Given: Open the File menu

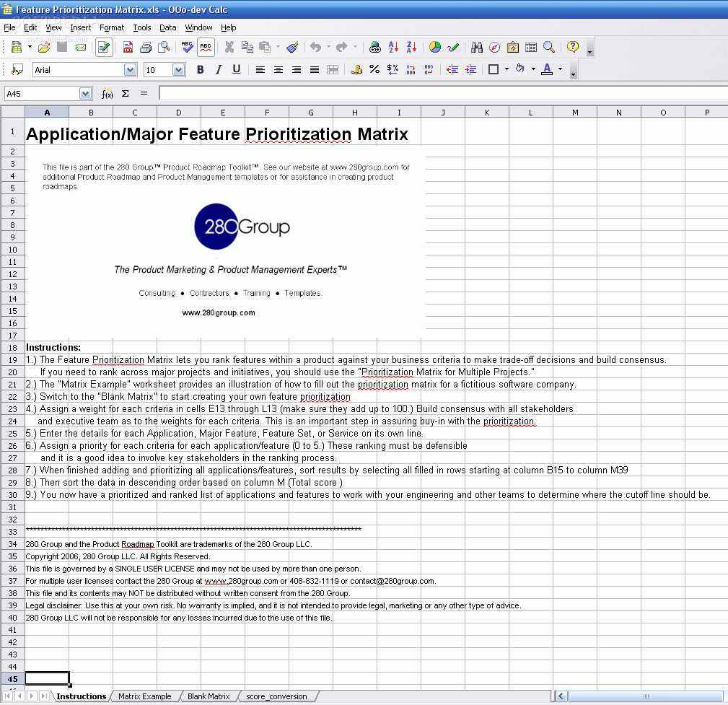Looking at the screenshot, I should [x=9, y=27].
